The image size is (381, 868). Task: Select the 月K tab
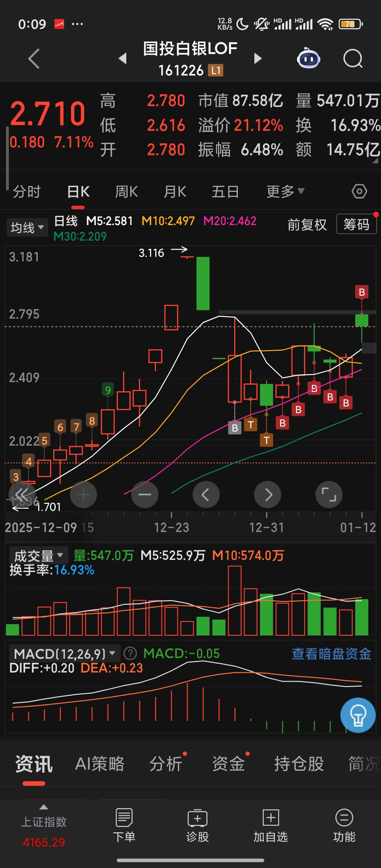[175, 192]
